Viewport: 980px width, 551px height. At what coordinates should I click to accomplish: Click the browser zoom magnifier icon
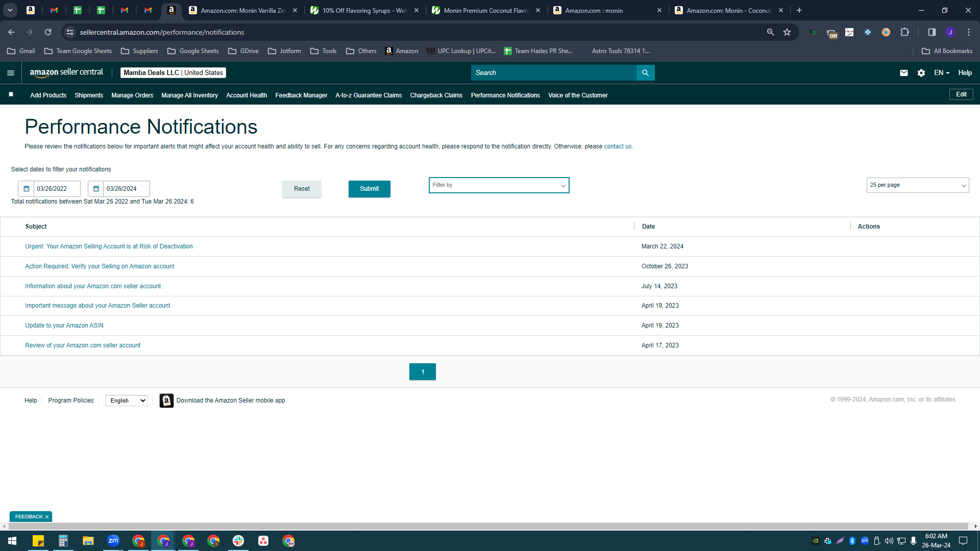pos(770,32)
